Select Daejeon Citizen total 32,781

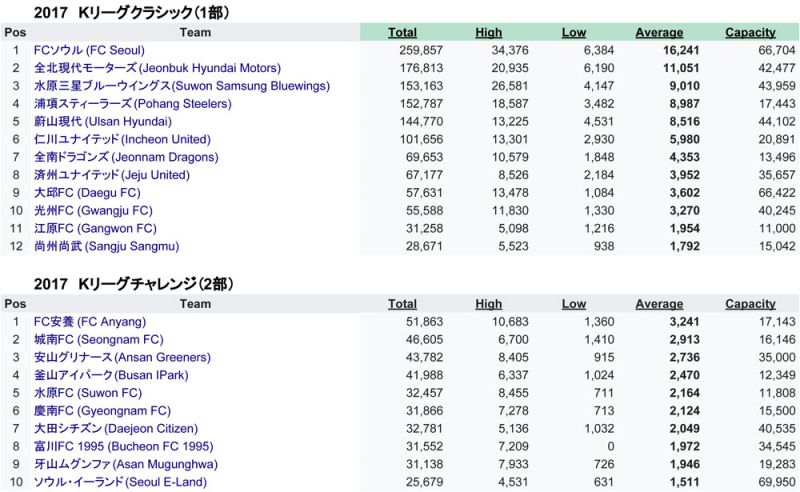click(424, 429)
